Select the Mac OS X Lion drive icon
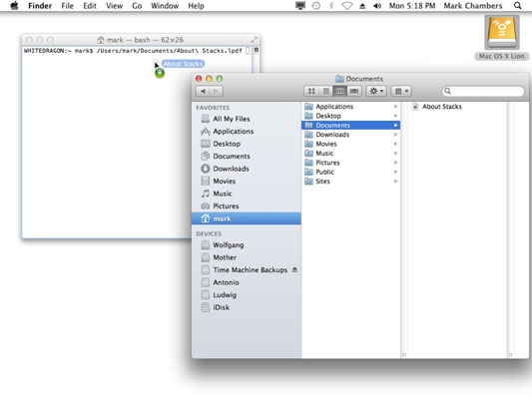 [x=502, y=33]
